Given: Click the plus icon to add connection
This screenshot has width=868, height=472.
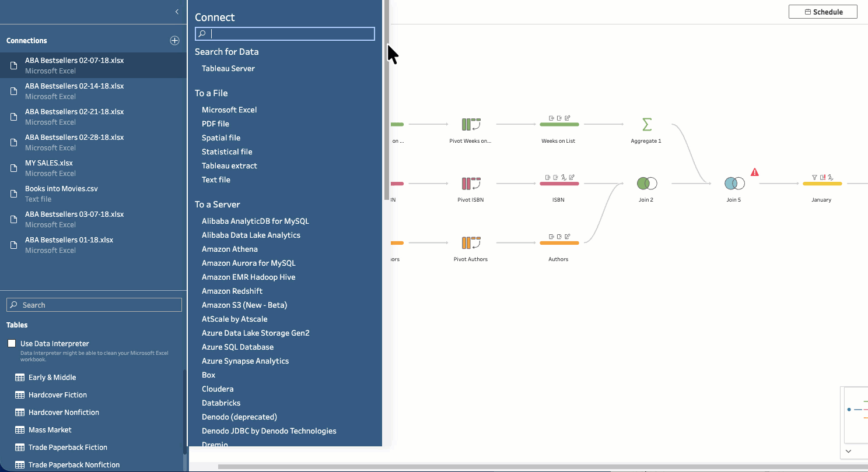Looking at the screenshot, I should pyautogui.click(x=174, y=40).
